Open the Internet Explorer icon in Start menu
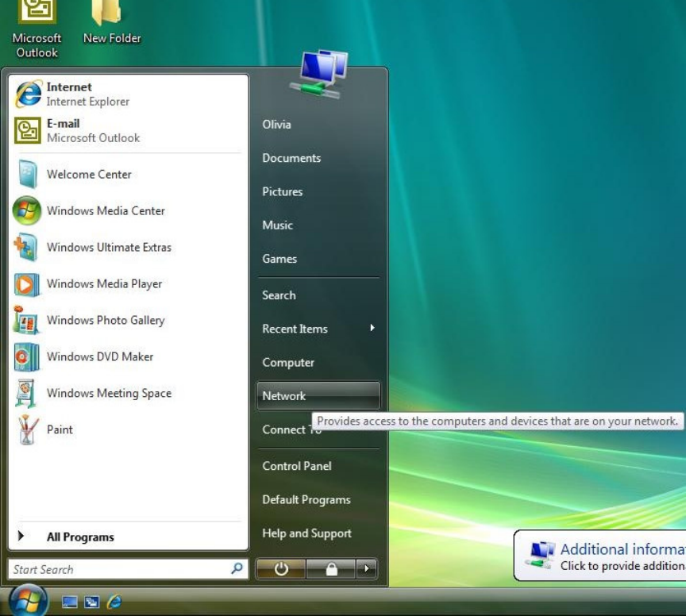 pyautogui.click(x=28, y=94)
